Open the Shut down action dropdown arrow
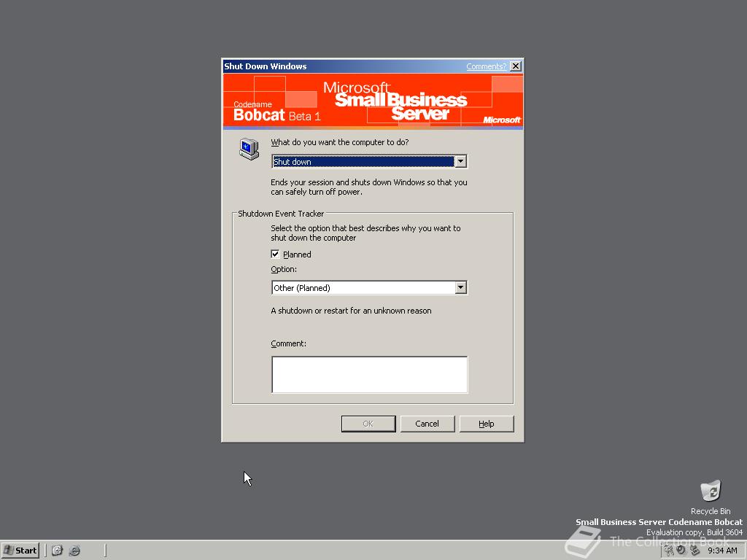This screenshot has height=560, width=747. [x=460, y=161]
